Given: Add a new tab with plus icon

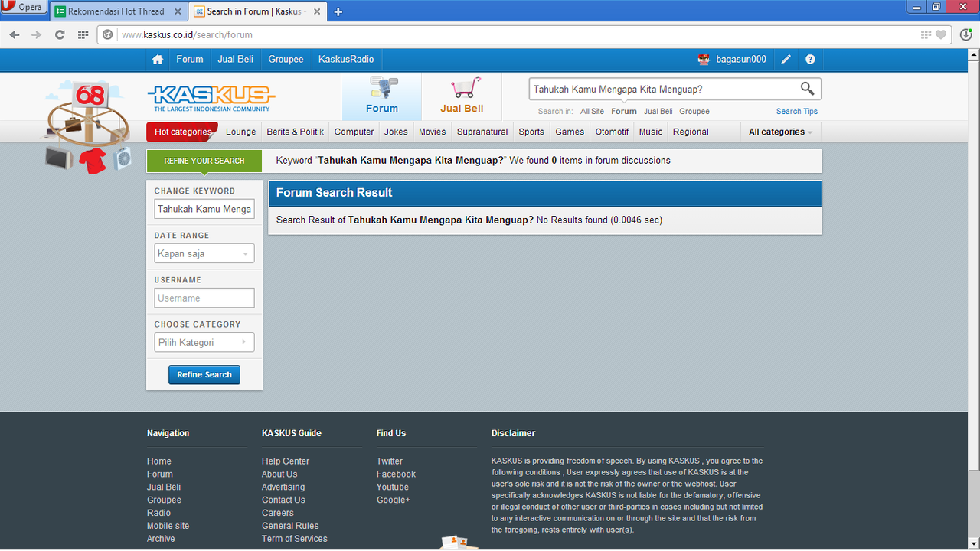Looking at the screenshot, I should coord(338,11).
